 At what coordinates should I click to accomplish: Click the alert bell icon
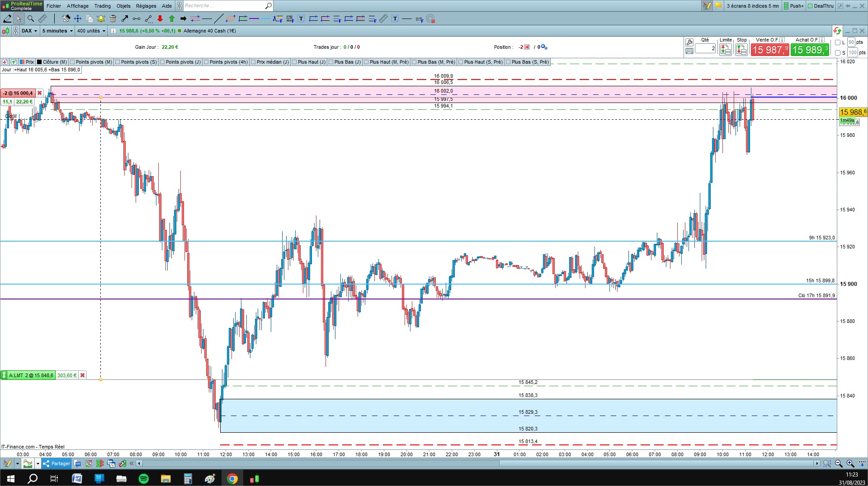[101, 19]
